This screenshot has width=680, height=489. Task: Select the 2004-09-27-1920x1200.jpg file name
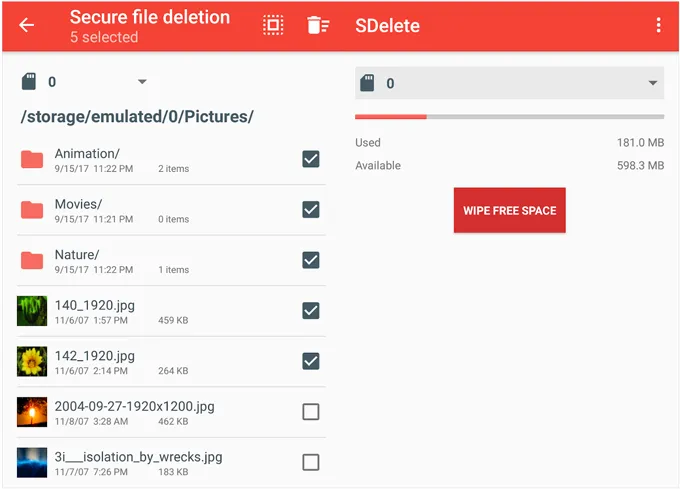coord(134,406)
